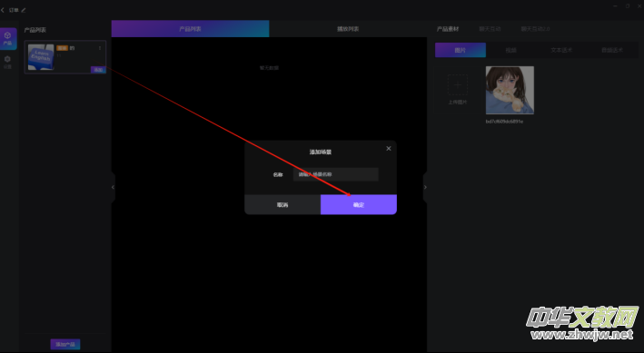The height and width of the screenshot is (353, 644).
Task: Open the 聊天互动 tab
Action: pos(490,29)
